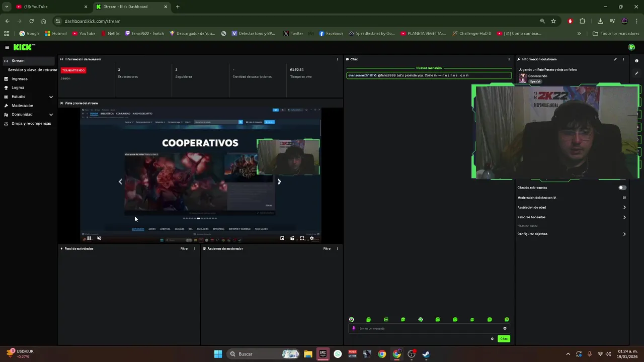Pick the last emote in chat emote row
This screenshot has width=644, height=362.
507,320
